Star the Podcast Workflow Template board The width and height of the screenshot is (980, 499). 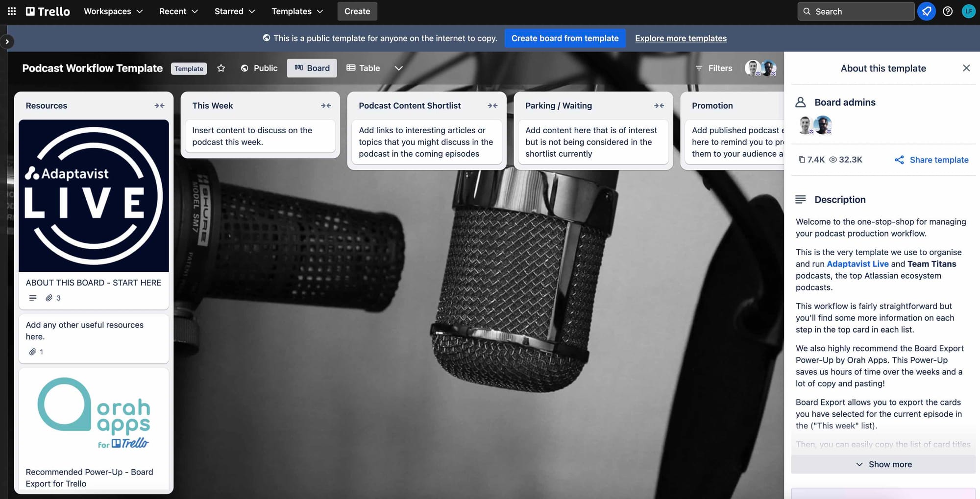pyautogui.click(x=221, y=68)
